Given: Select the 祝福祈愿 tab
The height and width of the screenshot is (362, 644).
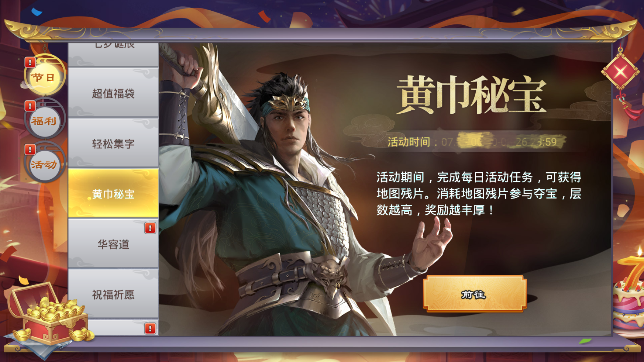Looking at the screenshot, I should tap(113, 294).
